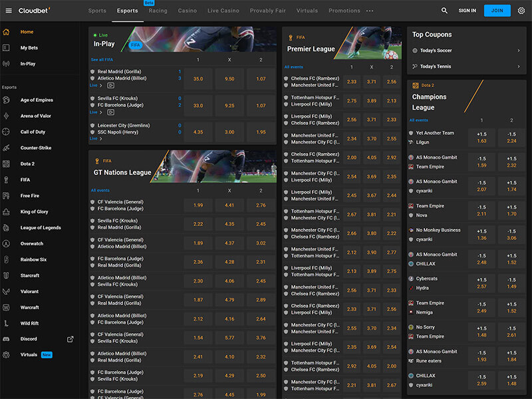Select the Overwatch icon
Viewport: 532px width, 399px height.
6,243
